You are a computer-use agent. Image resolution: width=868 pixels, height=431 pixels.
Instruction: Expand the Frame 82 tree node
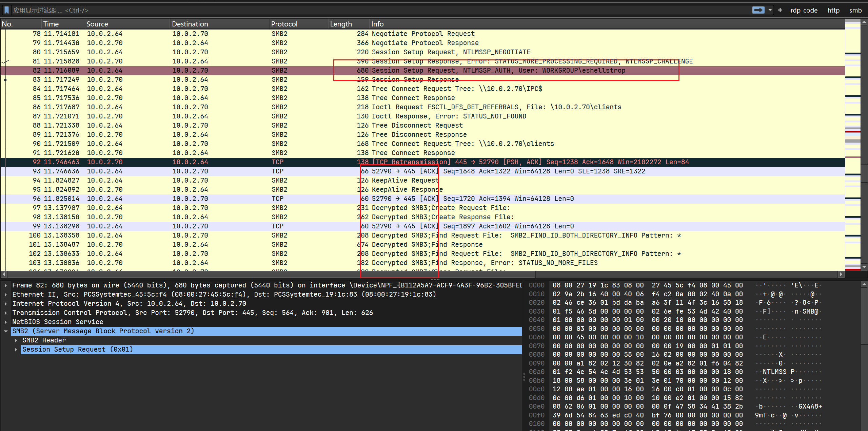[6, 285]
